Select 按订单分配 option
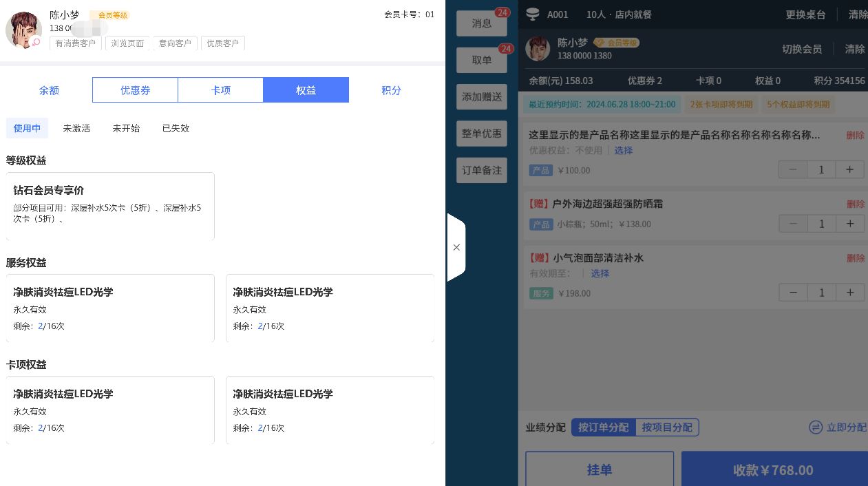 coord(604,427)
